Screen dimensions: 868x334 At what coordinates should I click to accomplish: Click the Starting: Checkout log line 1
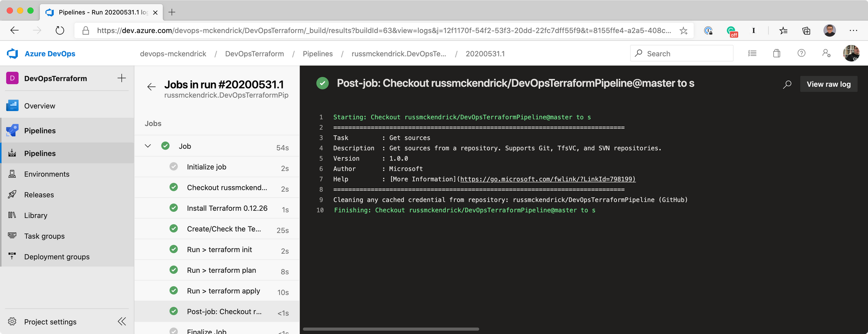462,117
